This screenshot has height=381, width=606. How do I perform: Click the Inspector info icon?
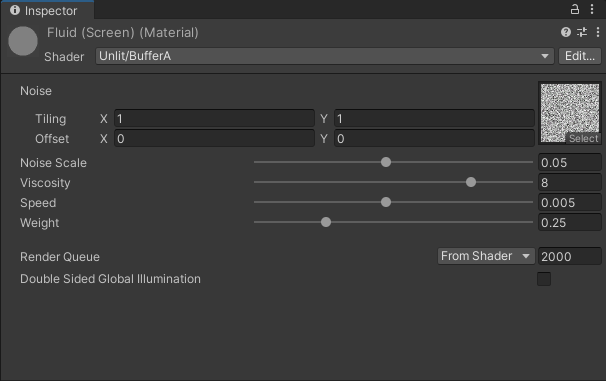pyautogui.click(x=15, y=10)
